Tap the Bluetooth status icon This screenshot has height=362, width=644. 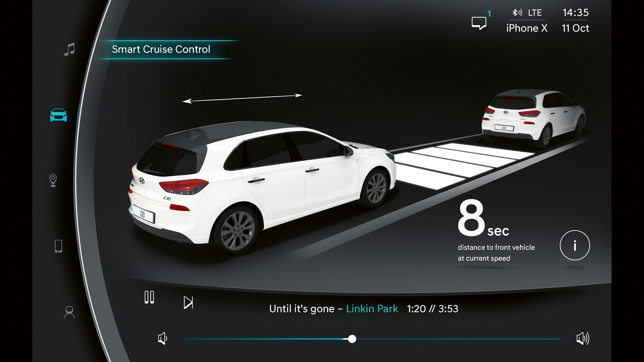517,13
